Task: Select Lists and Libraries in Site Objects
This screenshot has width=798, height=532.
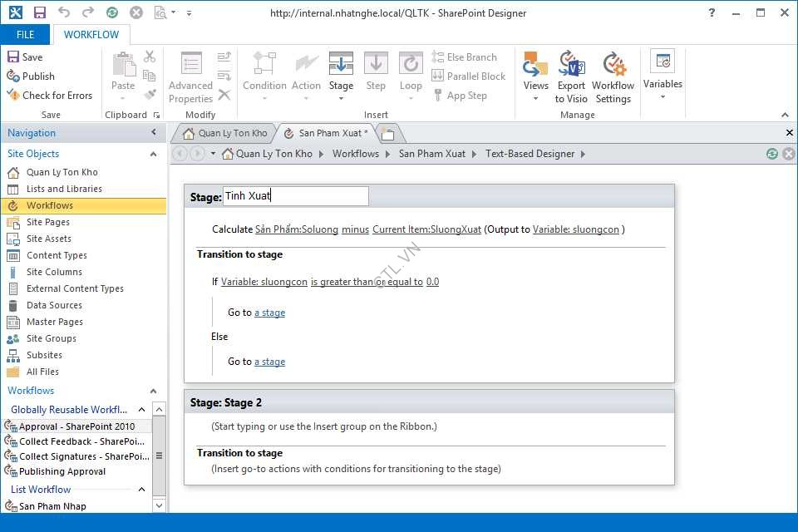Action: coord(64,189)
